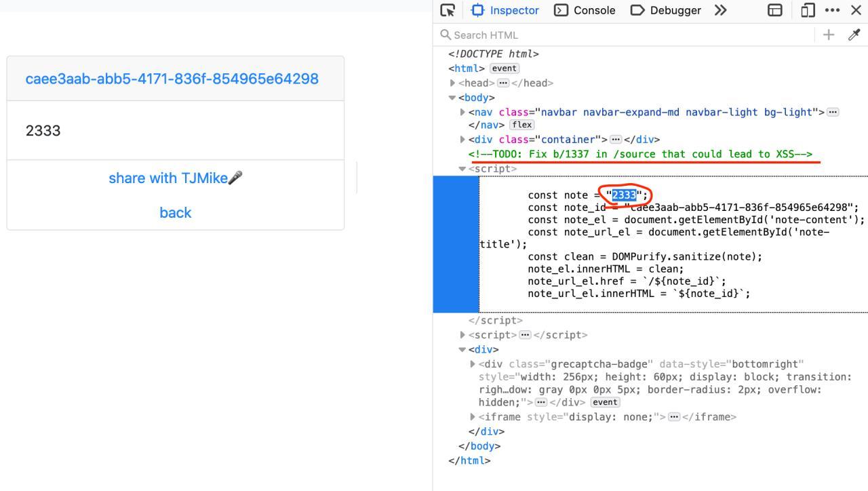
Task: Close the developer tools panel
Action: [x=856, y=10]
